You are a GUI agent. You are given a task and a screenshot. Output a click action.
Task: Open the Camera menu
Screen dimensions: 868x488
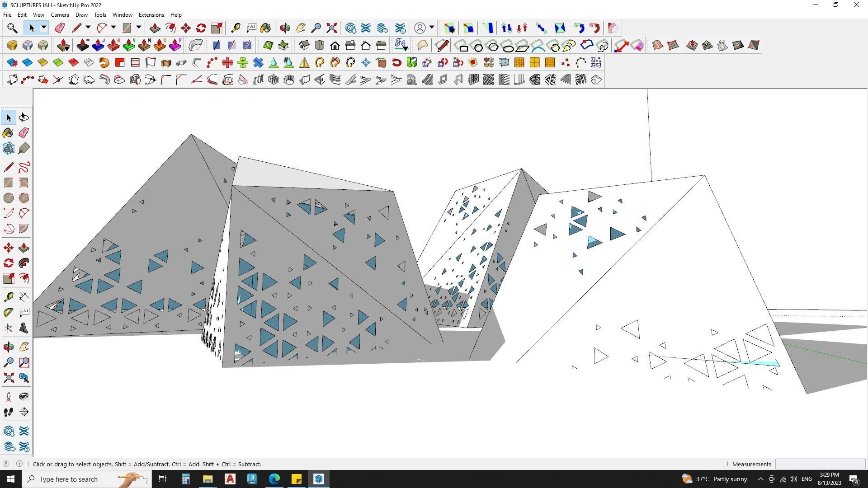[x=60, y=15]
